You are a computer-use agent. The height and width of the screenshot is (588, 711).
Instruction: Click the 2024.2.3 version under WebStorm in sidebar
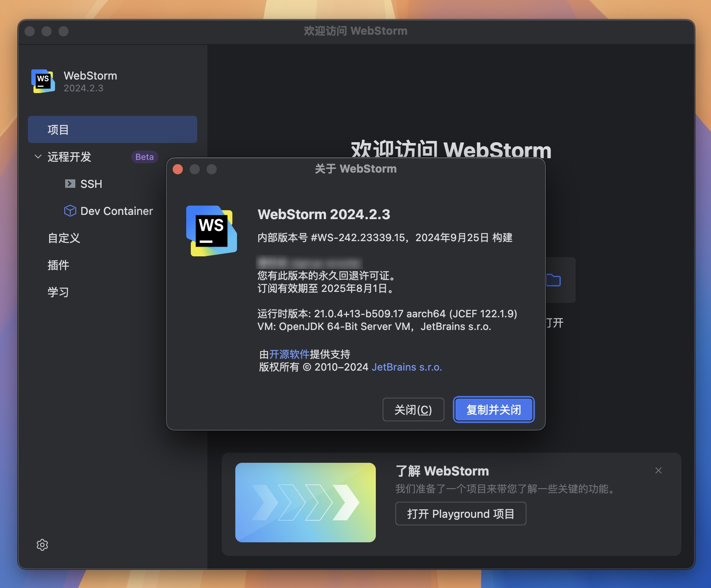point(83,88)
